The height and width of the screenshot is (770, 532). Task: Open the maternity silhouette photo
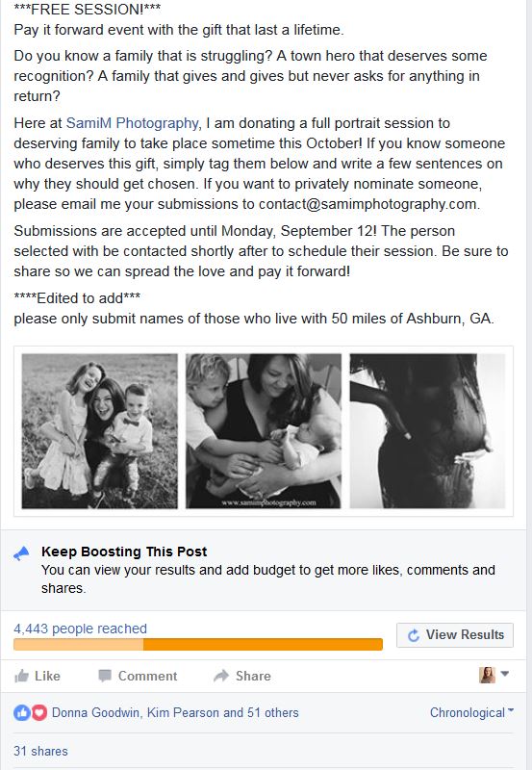point(427,431)
